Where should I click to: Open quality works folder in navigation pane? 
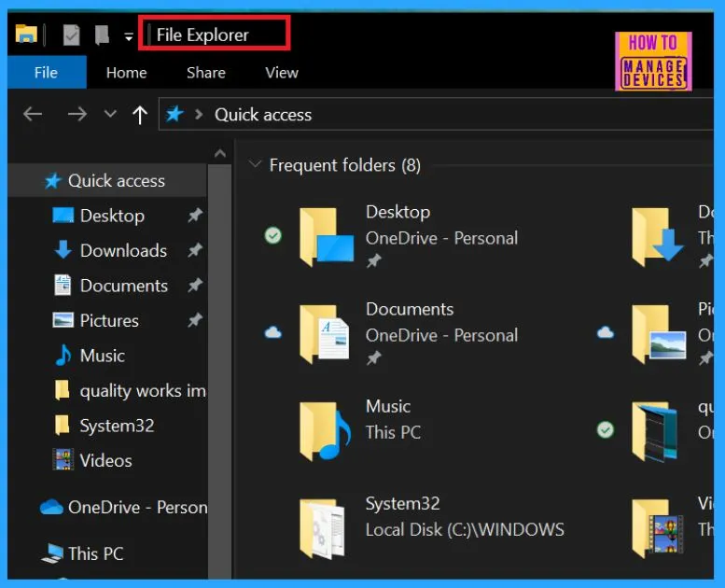[143, 391]
